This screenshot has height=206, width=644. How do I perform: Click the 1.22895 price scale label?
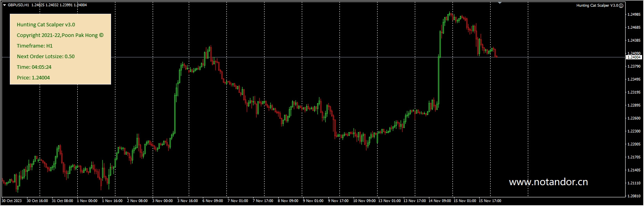(x=634, y=105)
